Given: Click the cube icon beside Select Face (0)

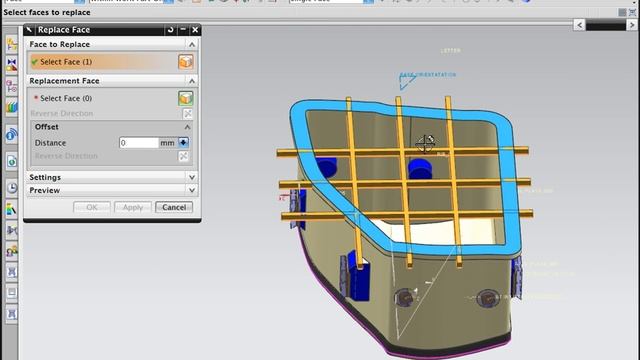Looking at the screenshot, I should [x=186, y=98].
